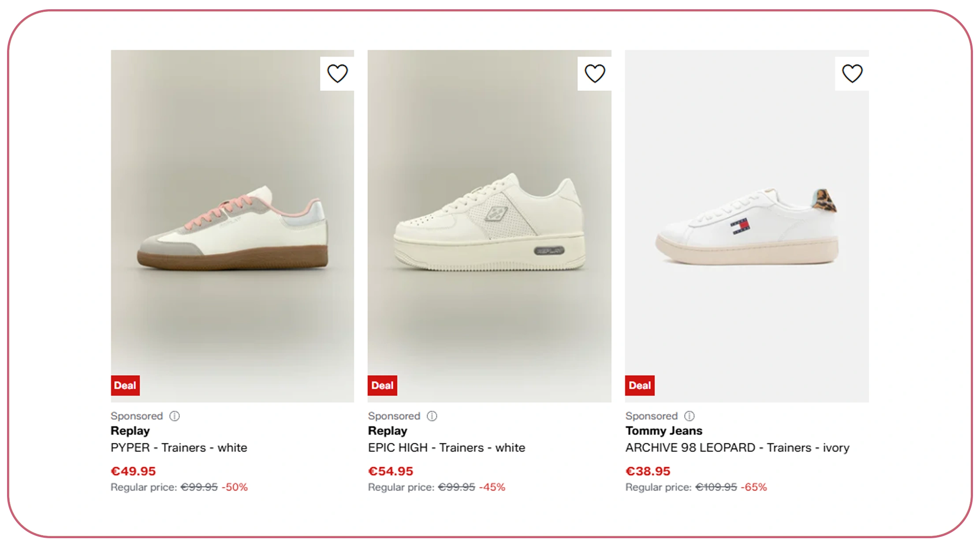Add Replay PYPER trainers to wishlist

click(337, 74)
